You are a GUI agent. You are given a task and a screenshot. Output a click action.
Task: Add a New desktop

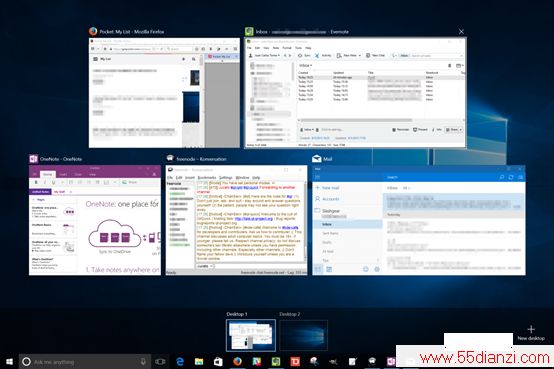tap(531, 333)
